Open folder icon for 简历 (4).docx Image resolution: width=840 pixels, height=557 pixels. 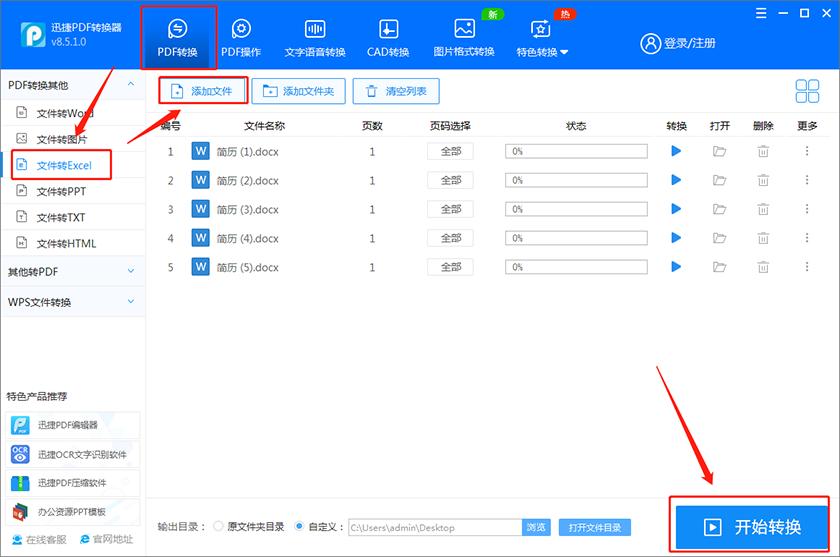(x=719, y=238)
